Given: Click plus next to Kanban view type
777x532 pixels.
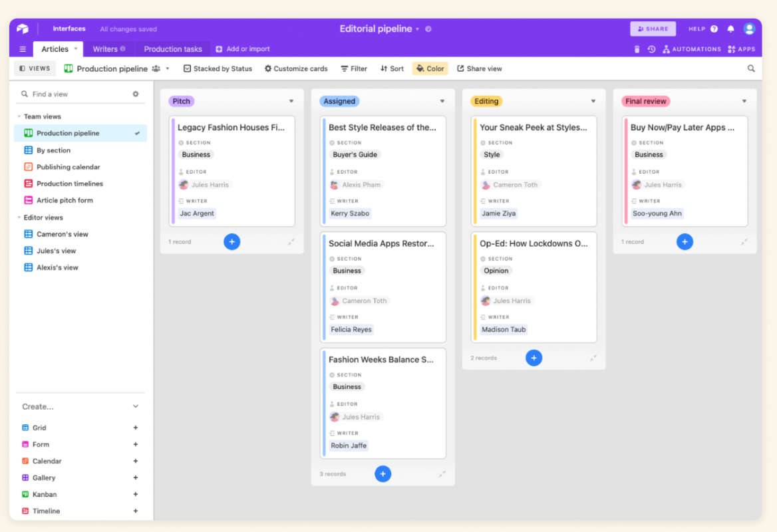Looking at the screenshot, I should [135, 494].
